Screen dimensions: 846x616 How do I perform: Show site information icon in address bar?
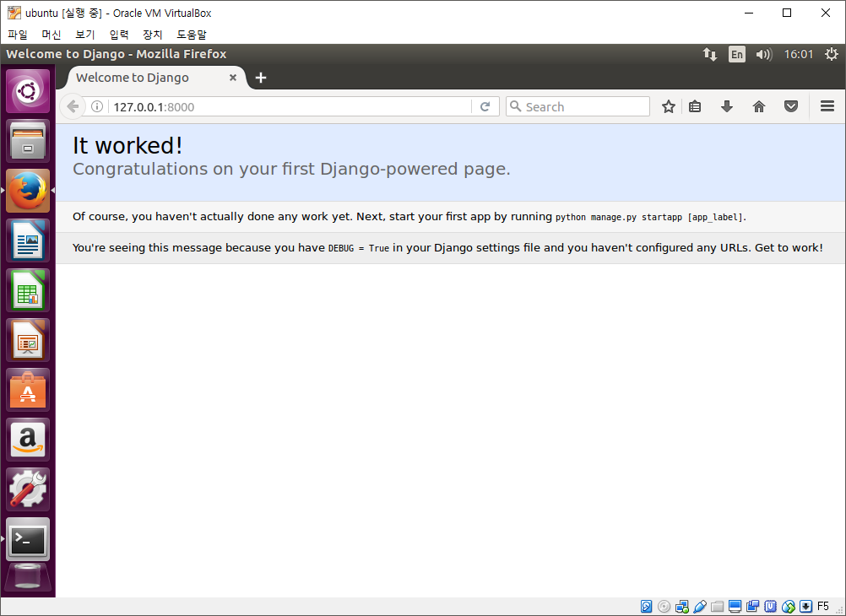pos(97,107)
